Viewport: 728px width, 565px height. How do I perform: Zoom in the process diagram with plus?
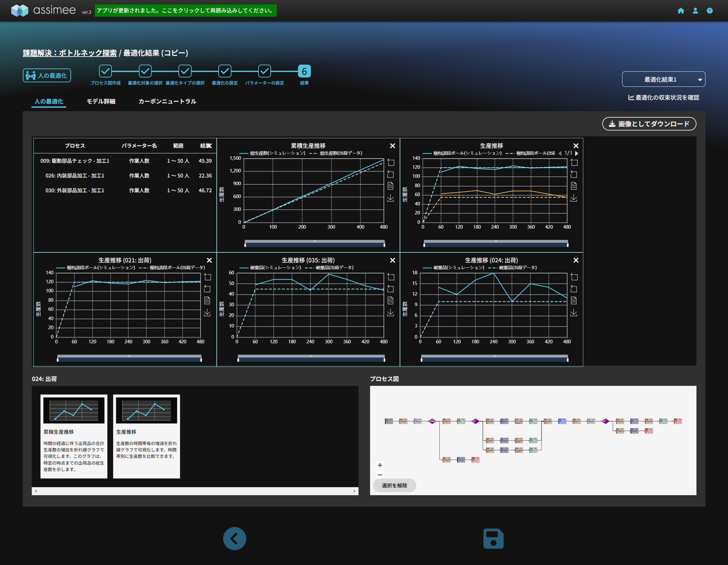(x=380, y=465)
